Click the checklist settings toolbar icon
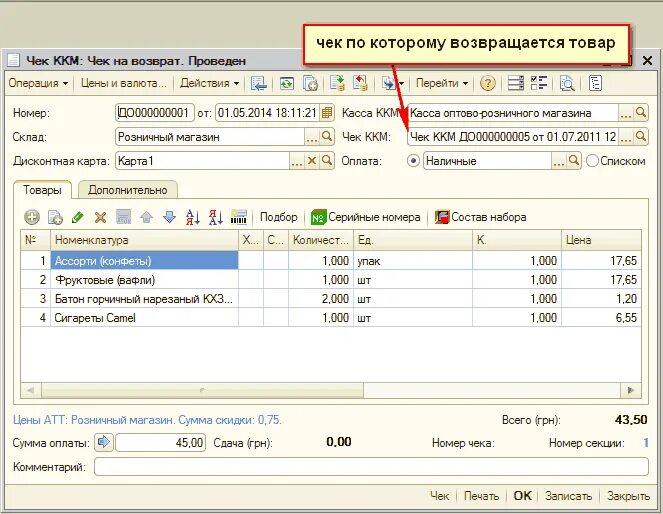This screenshot has height=514, width=663. (539, 83)
